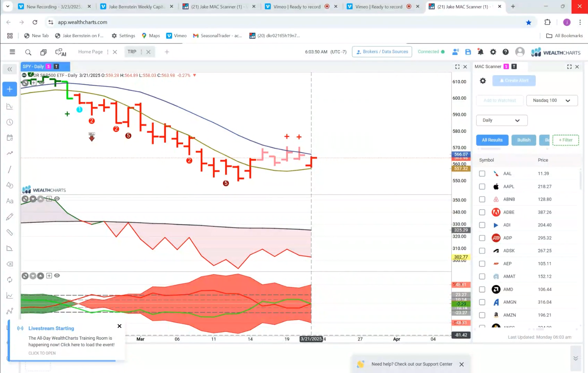The image size is (588, 373).
Task: Maximize the MAC Scanner panel
Action: 569,67
